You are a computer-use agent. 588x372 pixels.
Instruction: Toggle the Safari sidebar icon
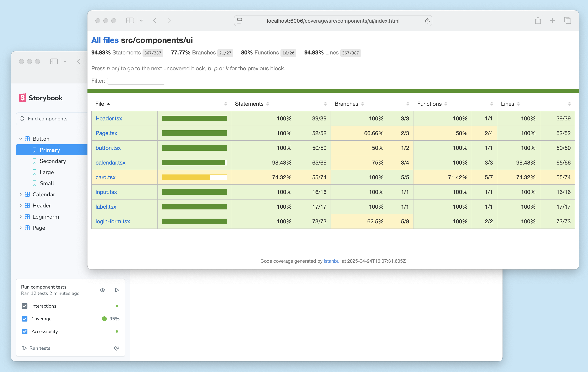click(x=130, y=20)
